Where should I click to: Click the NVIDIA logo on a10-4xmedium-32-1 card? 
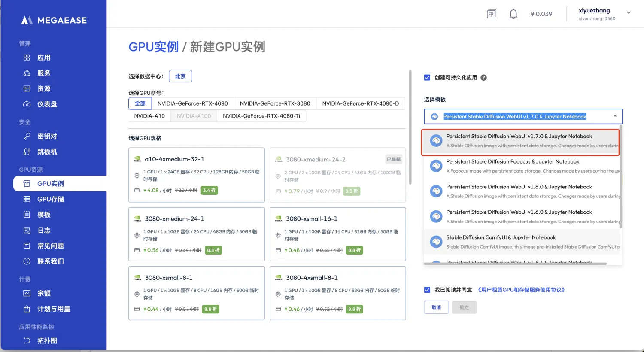click(x=137, y=159)
